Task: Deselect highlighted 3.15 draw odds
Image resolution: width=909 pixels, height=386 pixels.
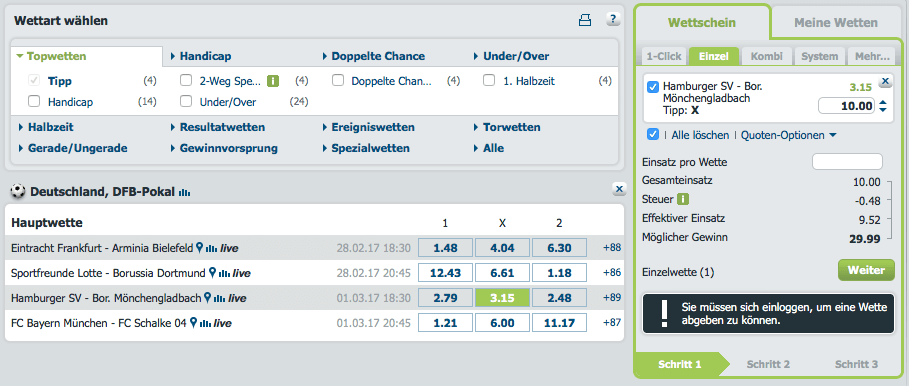Action: [502, 298]
